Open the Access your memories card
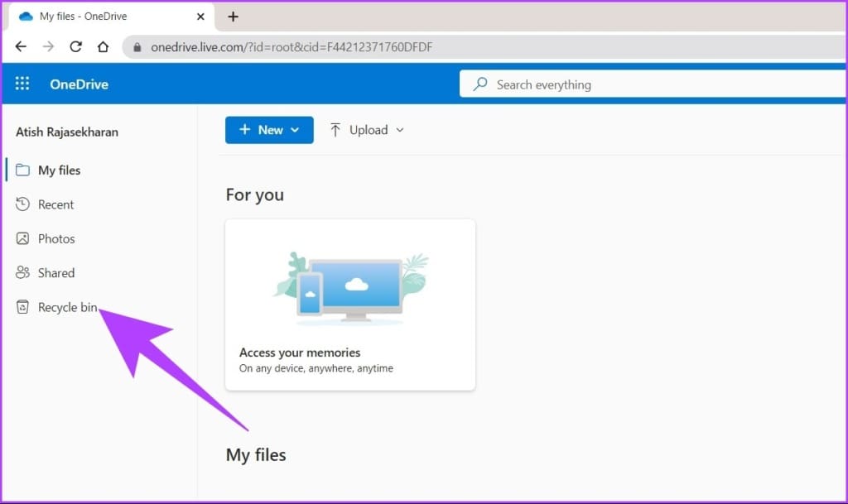Image resolution: width=848 pixels, height=504 pixels. tap(350, 305)
